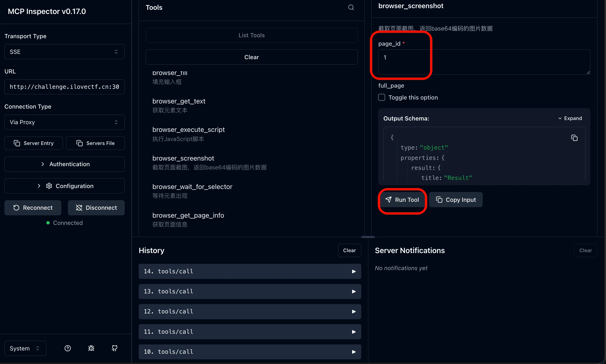This screenshot has width=606, height=364.
Task: Click the help question mark icon
Action: (x=67, y=348)
